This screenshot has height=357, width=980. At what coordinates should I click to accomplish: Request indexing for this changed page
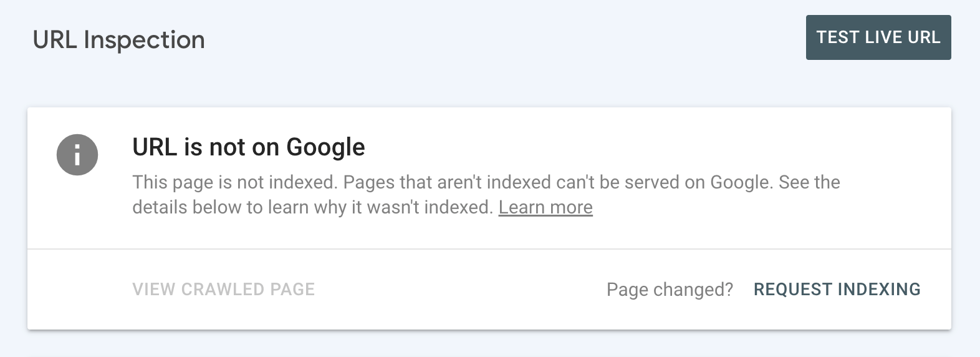point(837,290)
